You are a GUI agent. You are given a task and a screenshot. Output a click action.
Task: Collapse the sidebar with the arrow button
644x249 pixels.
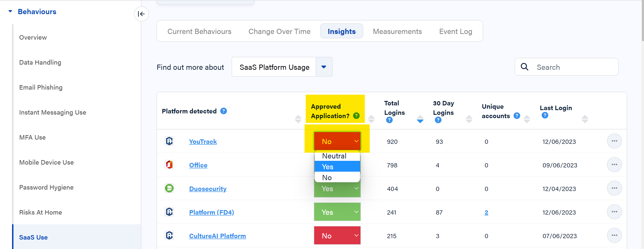141,14
